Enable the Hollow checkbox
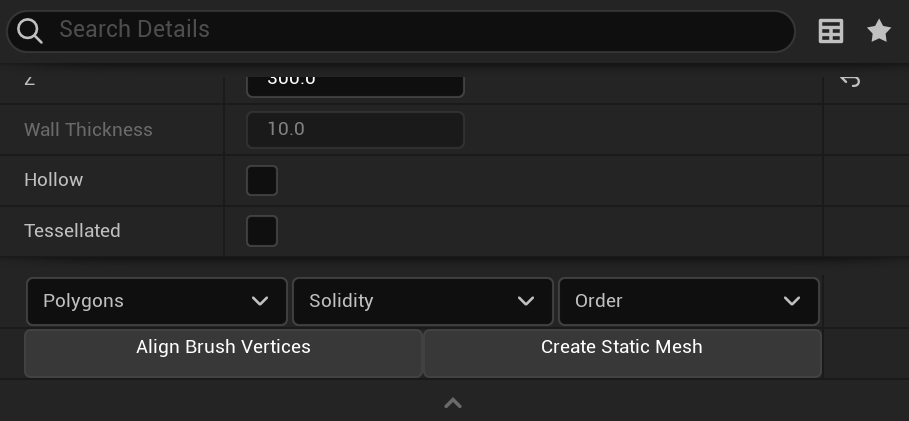909x421 pixels. [x=262, y=180]
